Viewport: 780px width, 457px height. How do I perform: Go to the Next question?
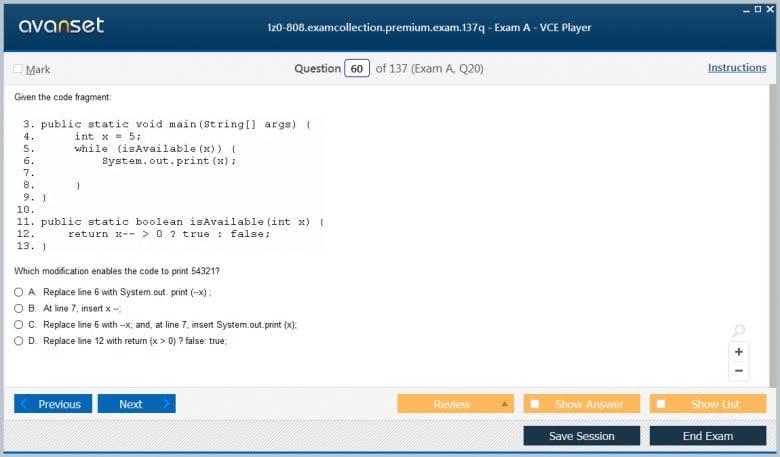(137, 404)
